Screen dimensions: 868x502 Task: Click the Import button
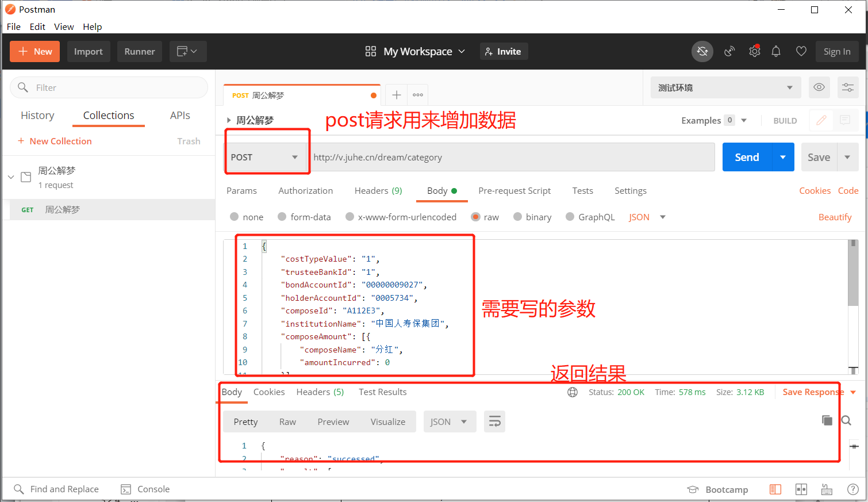click(89, 51)
